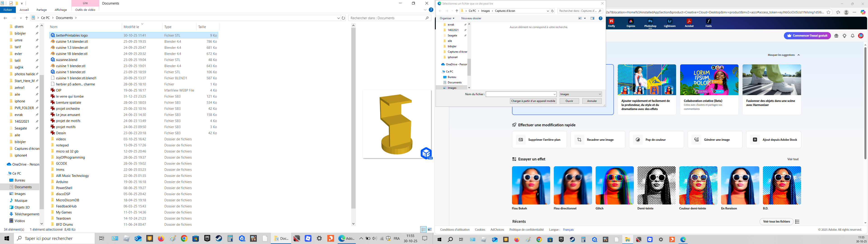Image resolution: width=868 pixels, height=244 pixels.
Task: Click the Voir tous les fichiers button
Action: click(776, 221)
